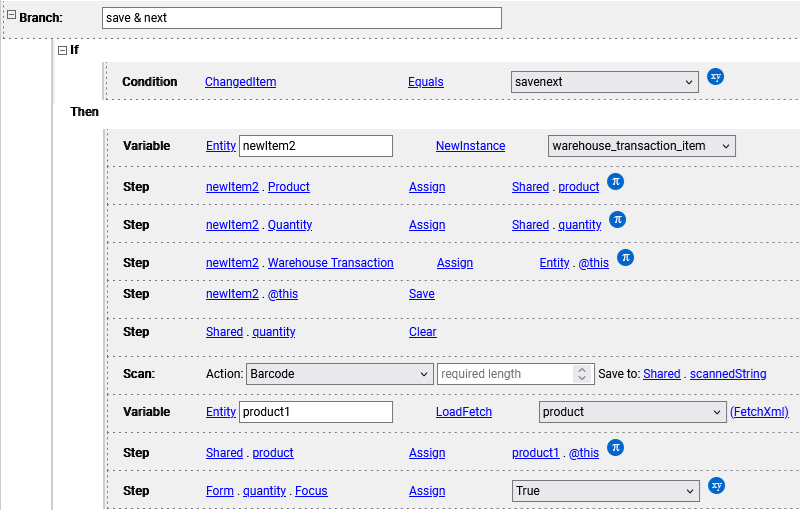The image size is (800, 510).
Task: Click the required length stepper arrows
Action: 582,374
